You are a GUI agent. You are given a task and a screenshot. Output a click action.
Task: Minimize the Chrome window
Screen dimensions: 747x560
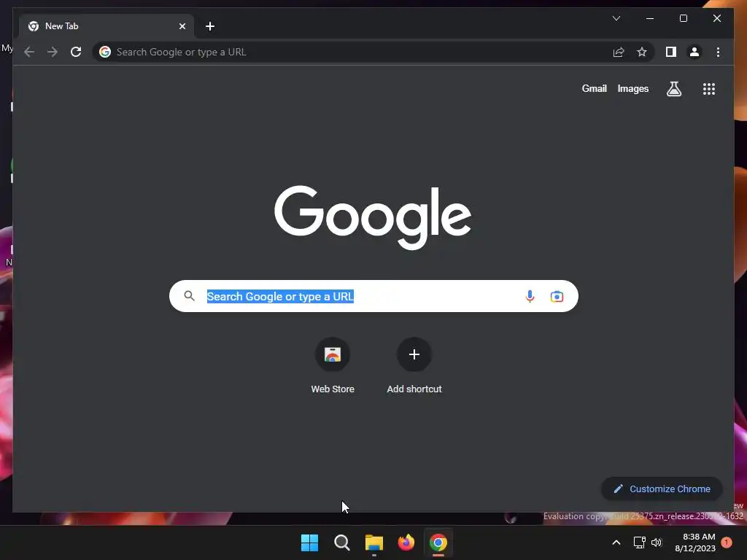point(650,18)
